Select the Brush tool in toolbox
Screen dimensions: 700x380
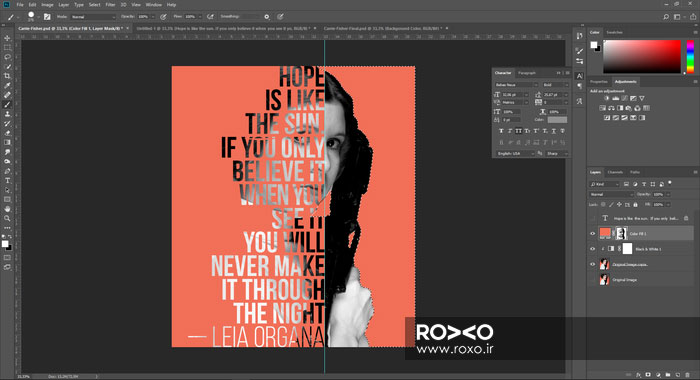click(x=7, y=104)
